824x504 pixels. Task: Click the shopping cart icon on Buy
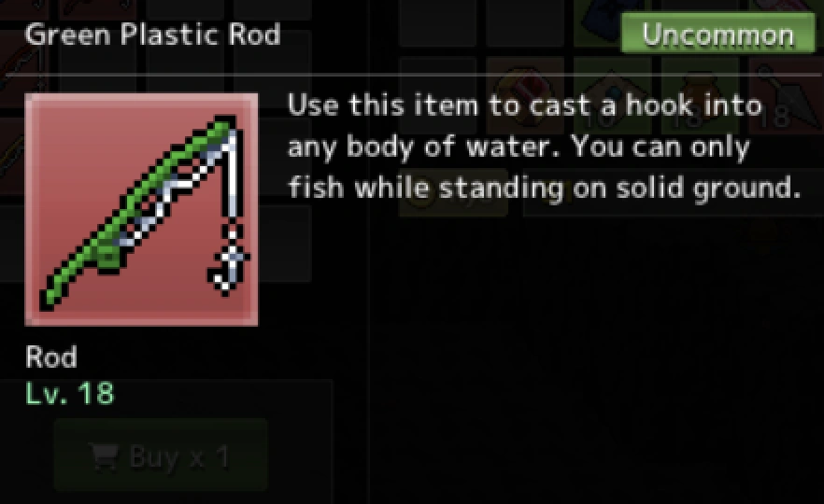(x=104, y=456)
